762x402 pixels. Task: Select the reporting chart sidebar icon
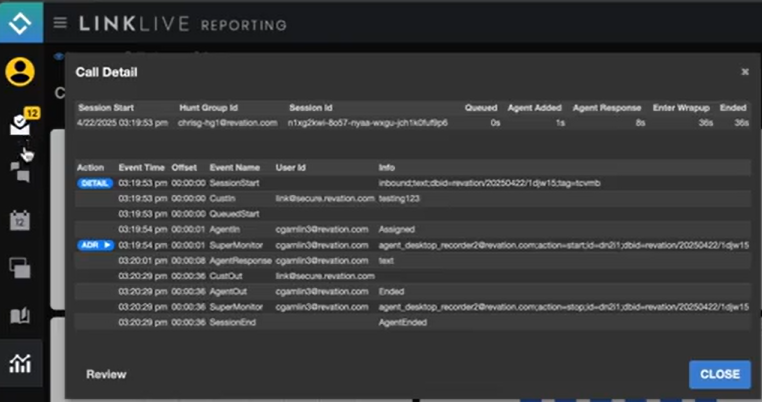click(x=20, y=363)
